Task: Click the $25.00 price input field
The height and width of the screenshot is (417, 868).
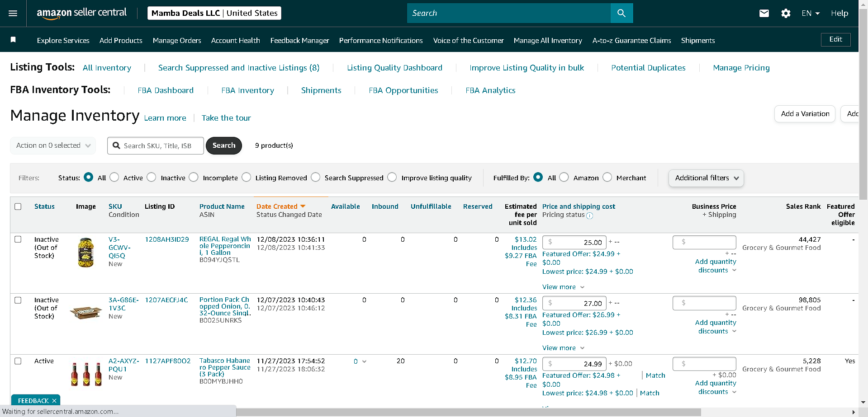Action: click(x=574, y=242)
